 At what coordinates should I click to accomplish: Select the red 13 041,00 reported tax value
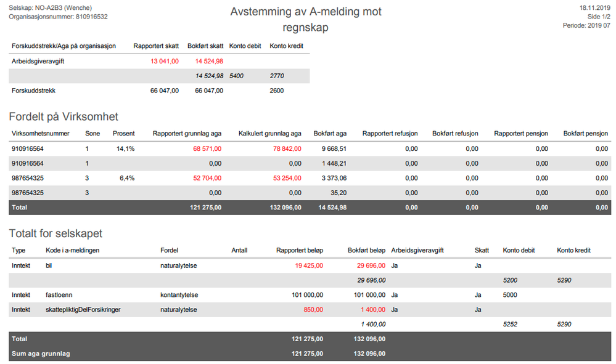coord(165,61)
